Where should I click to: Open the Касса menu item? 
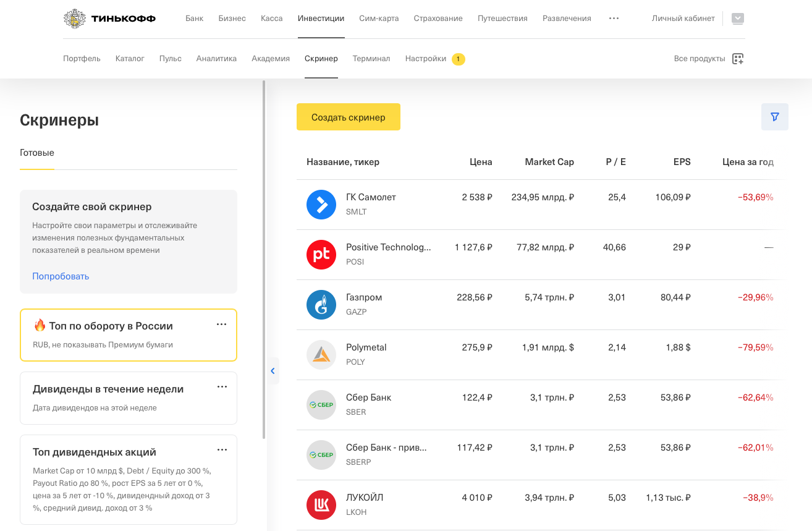click(272, 19)
